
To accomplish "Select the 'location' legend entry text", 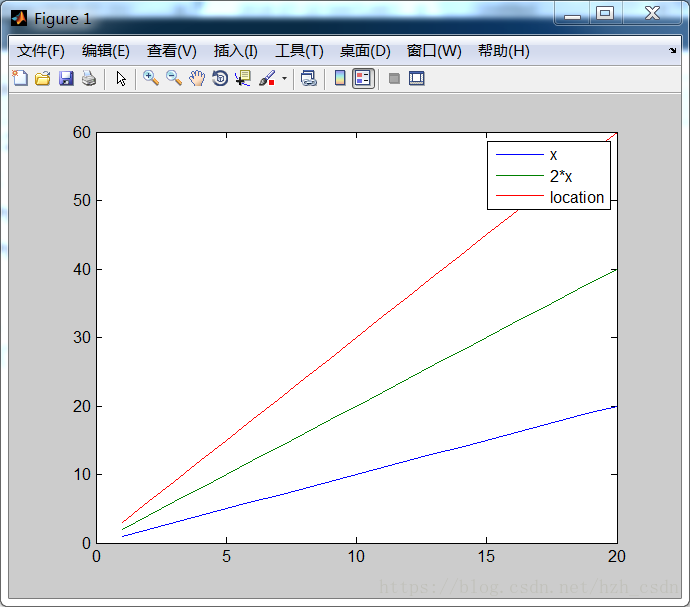I will pyautogui.click(x=576, y=197).
